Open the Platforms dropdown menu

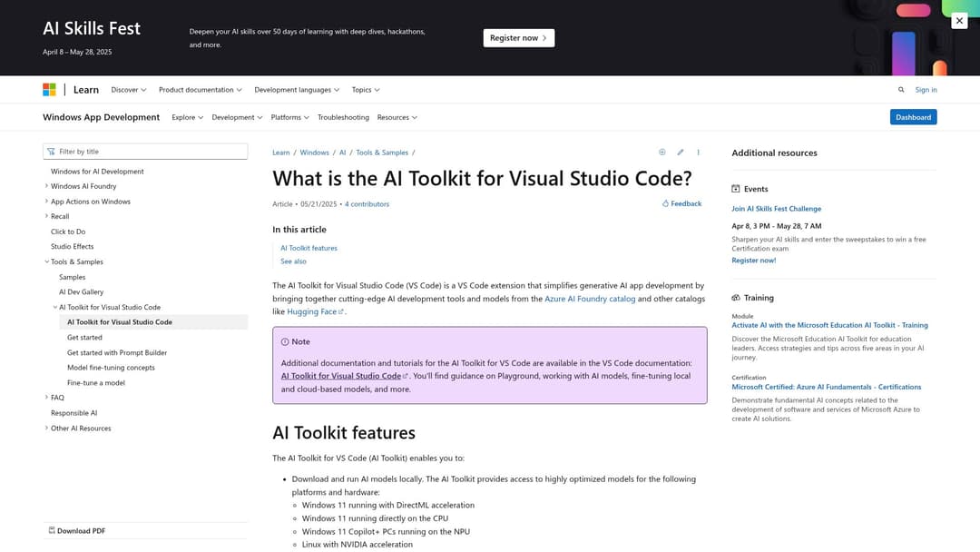click(x=290, y=117)
